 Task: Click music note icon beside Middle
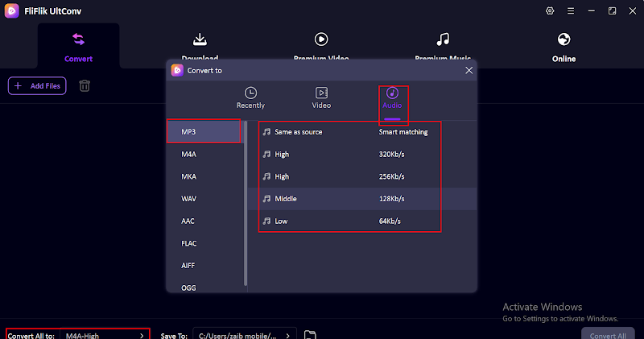pos(267,198)
